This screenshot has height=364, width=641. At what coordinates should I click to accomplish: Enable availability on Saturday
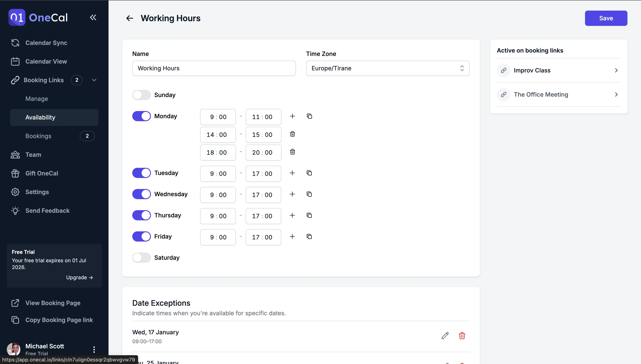point(141,257)
